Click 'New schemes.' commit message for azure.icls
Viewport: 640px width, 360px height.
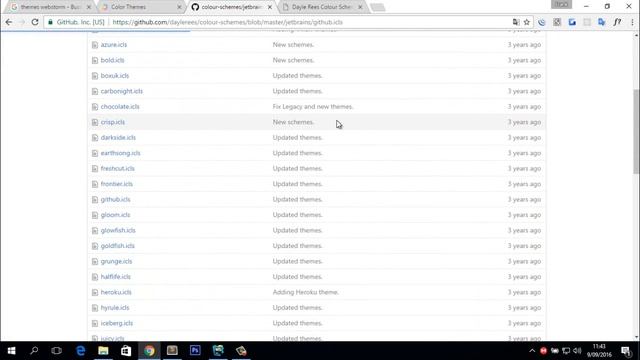click(x=293, y=45)
